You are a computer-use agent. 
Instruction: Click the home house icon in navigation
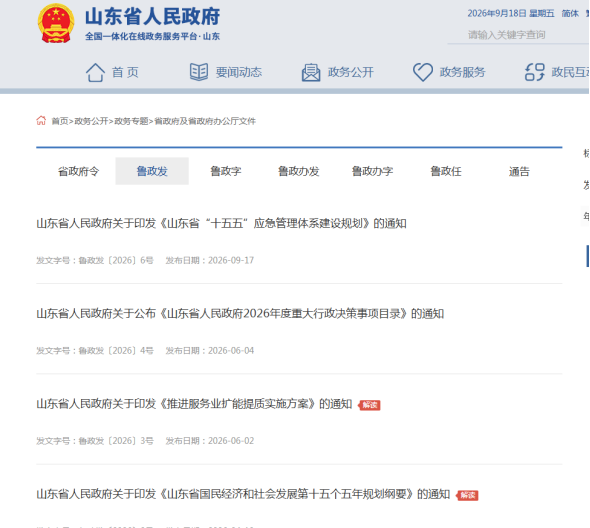[95, 72]
